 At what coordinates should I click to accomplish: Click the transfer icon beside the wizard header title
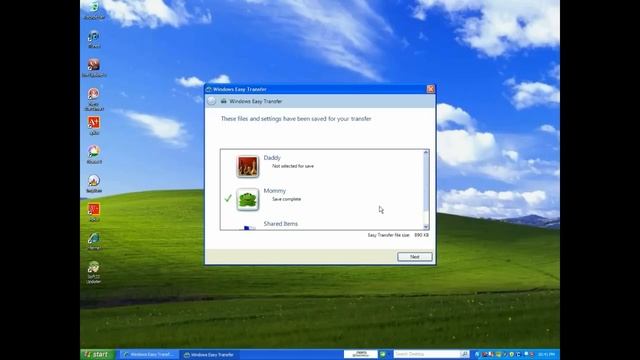[x=224, y=101]
